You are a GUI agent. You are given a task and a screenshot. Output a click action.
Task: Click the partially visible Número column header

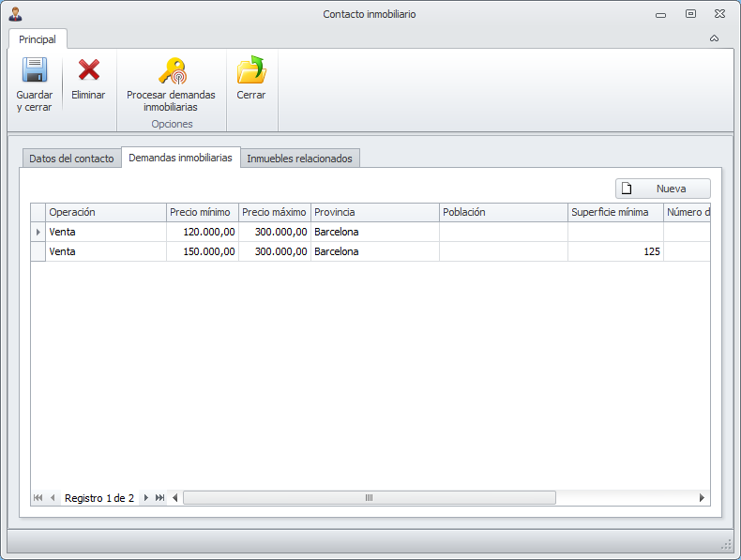click(688, 212)
